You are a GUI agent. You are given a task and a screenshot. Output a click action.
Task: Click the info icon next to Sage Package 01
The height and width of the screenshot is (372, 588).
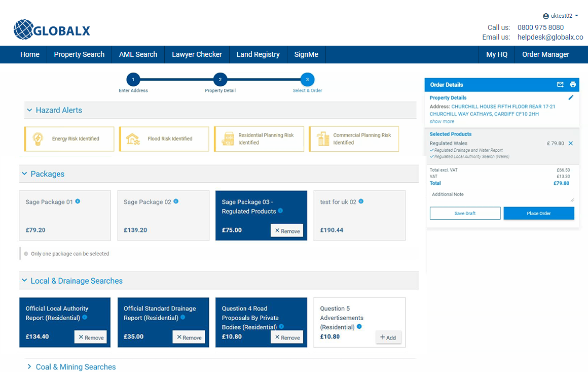78,201
